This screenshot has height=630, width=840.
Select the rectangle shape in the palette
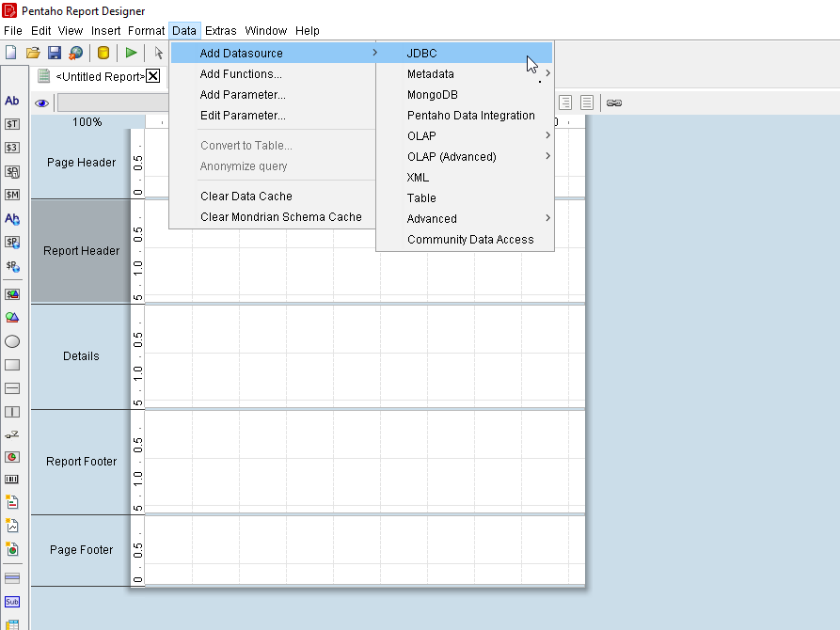tap(12, 365)
